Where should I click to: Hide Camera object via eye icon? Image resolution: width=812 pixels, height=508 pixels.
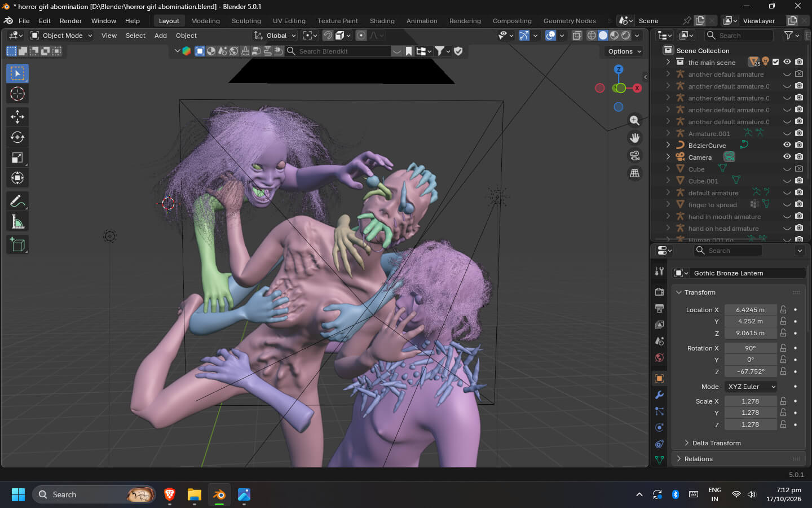point(787,157)
